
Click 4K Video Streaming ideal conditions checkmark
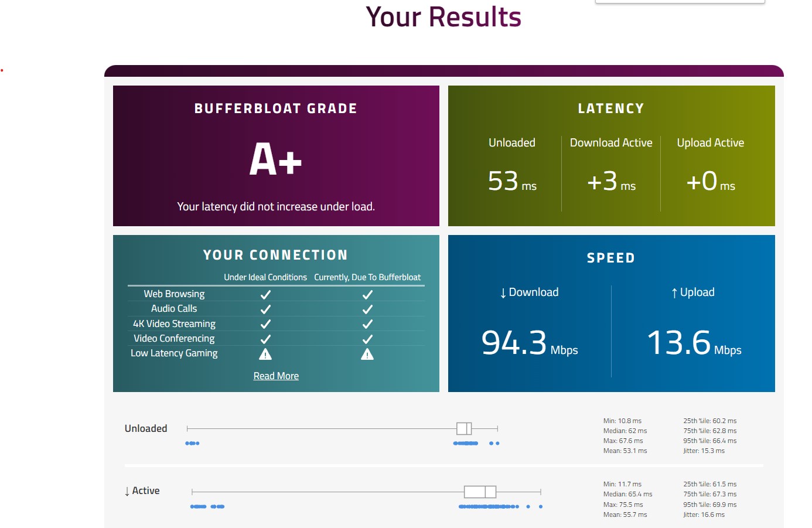click(265, 324)
